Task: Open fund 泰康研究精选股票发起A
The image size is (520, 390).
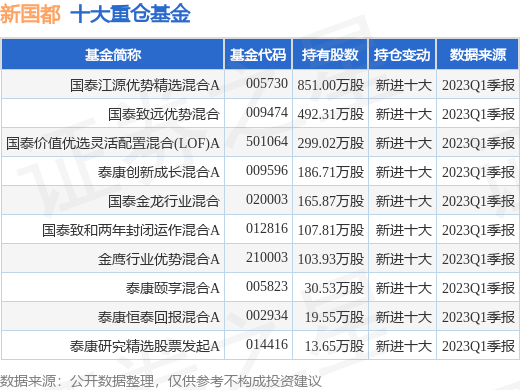Action: tap(145, 346)
